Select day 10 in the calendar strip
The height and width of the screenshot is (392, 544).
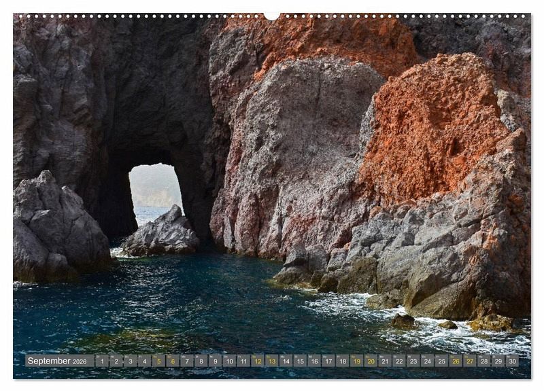[229, 361]
